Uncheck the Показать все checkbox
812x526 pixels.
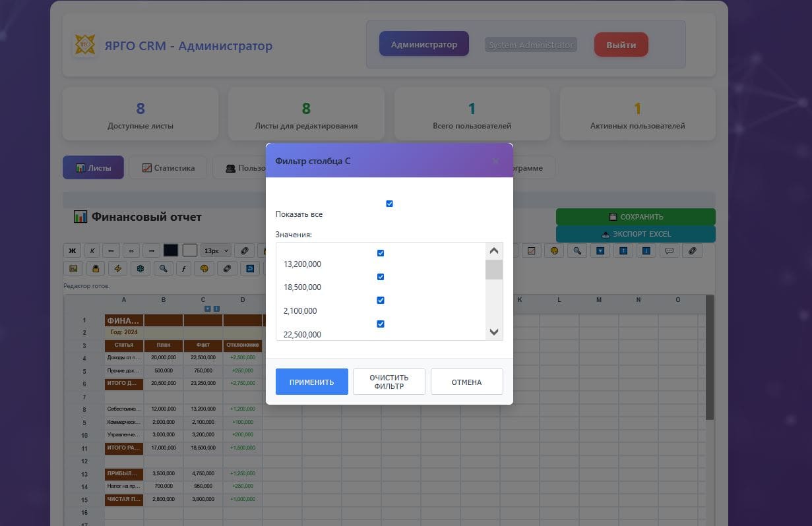(x=389, y=204)
